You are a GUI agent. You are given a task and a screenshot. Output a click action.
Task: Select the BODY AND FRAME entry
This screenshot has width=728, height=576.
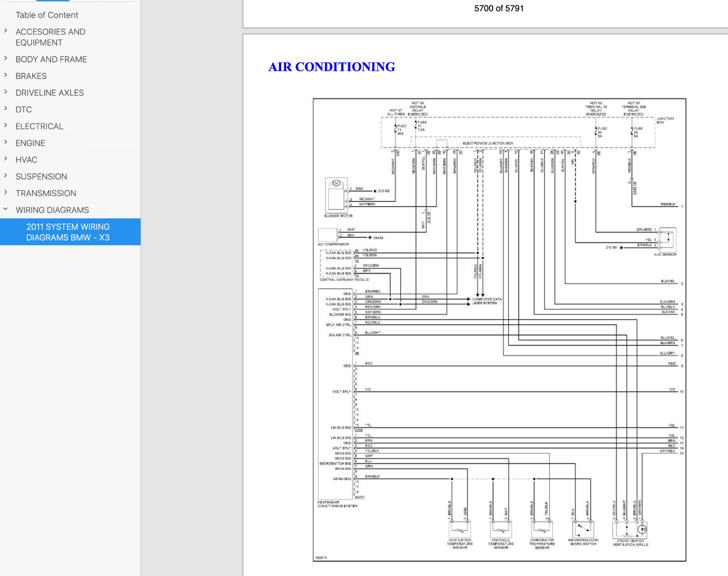point(51,59)
